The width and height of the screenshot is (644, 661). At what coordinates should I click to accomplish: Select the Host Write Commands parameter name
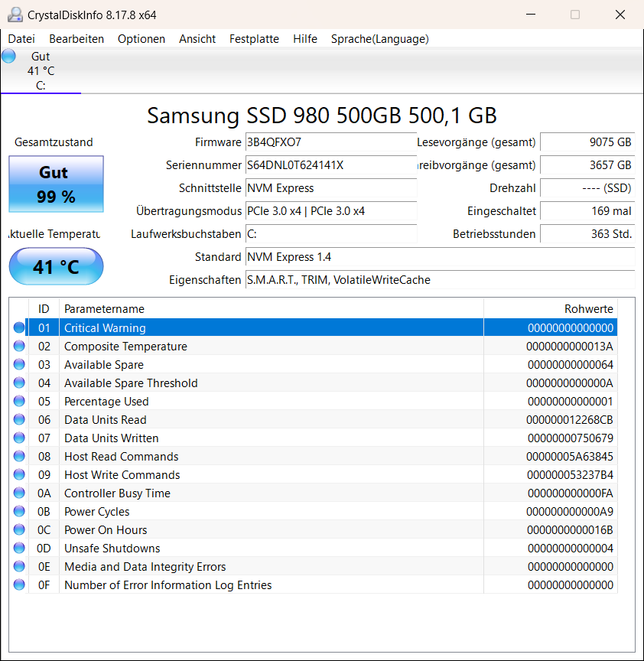pyautogui.click(x=122, y=474)
